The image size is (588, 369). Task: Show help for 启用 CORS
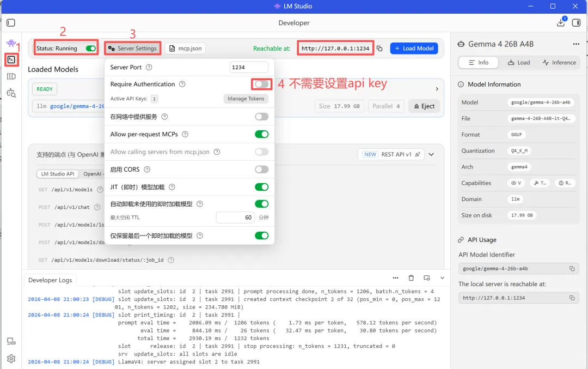point(147,170)
